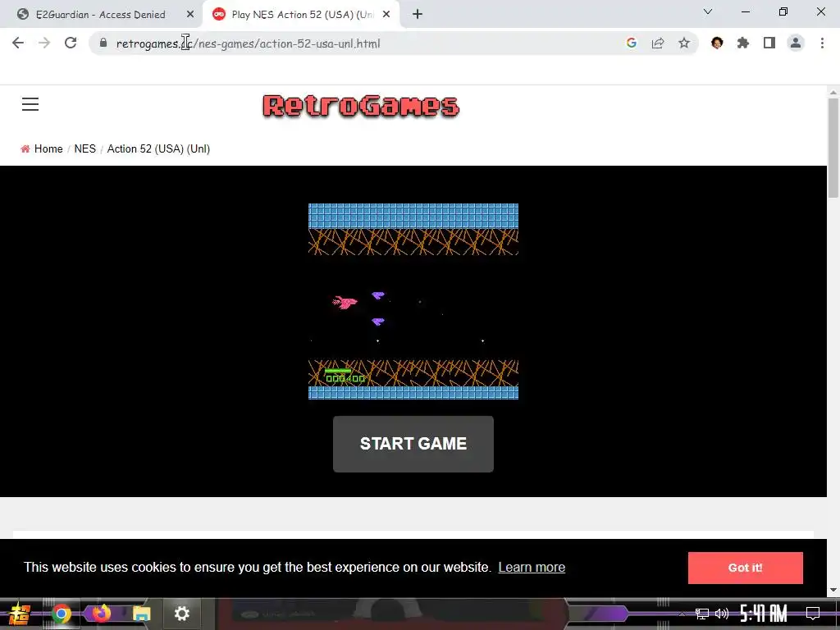840x630 pixels.
Task: Launch Firefox from the taskbar
Action: [101, 613]
